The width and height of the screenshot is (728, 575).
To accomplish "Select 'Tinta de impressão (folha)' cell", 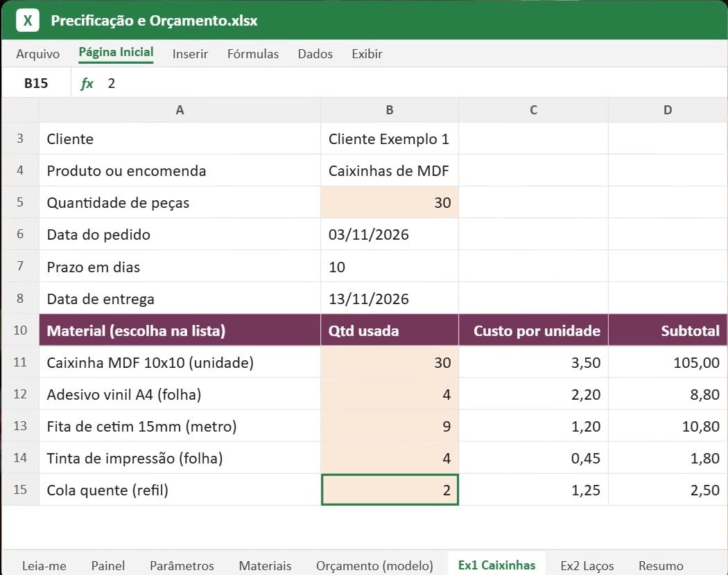I will tap(180, 458).
